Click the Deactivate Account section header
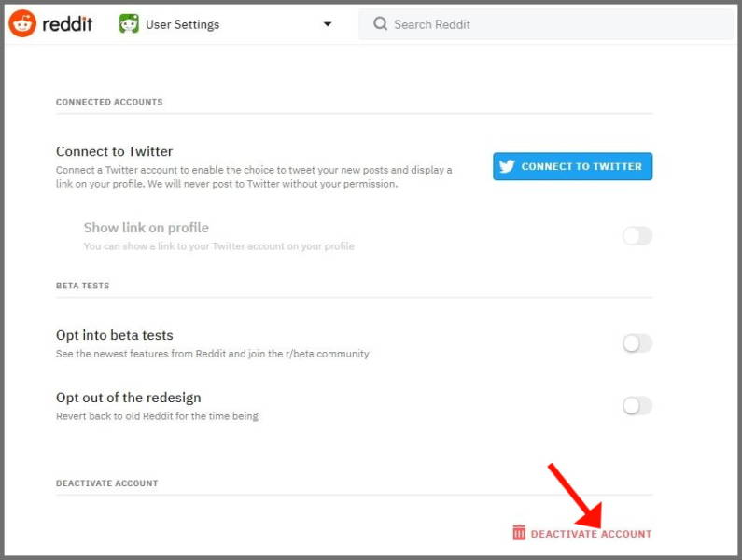This screenshot has height=560, width=742. pos(107,483)
